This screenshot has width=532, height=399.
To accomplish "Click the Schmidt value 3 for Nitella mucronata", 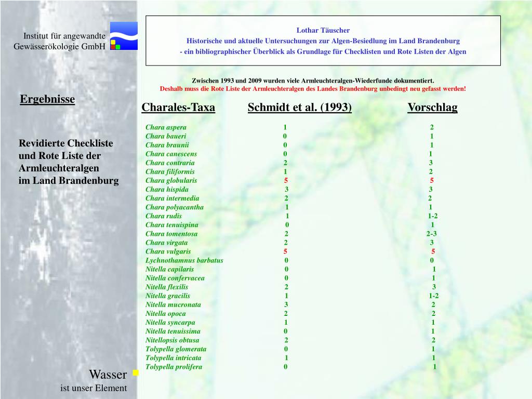I will 286,304.
